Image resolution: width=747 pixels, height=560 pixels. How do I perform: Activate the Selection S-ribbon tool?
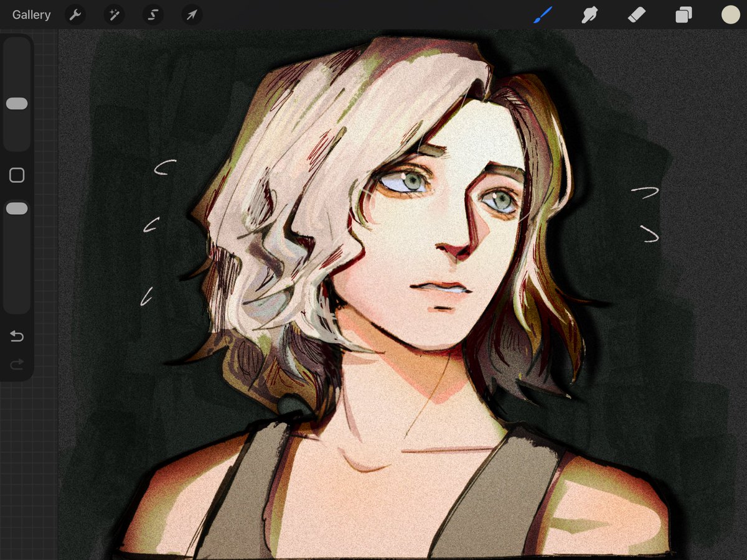[153, 15]
